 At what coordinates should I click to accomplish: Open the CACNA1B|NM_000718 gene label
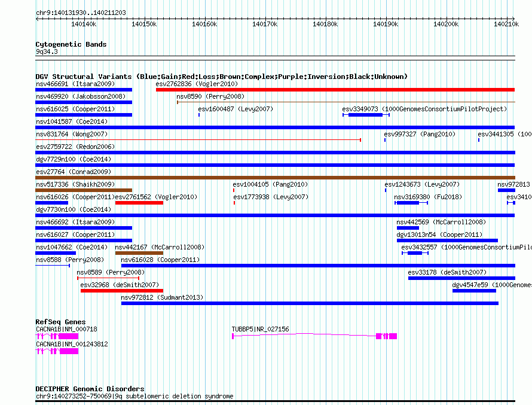coord(66,329)
